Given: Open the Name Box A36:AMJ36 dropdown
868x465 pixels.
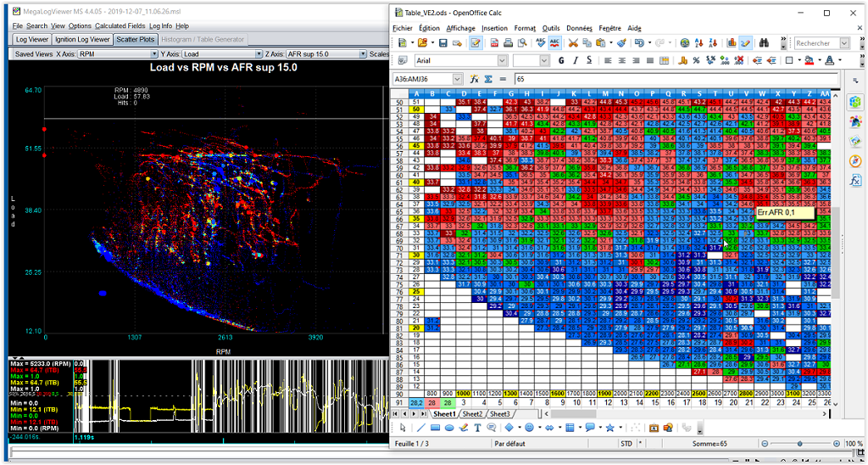Looking at the screenshot, I should (x=457, y=79).
